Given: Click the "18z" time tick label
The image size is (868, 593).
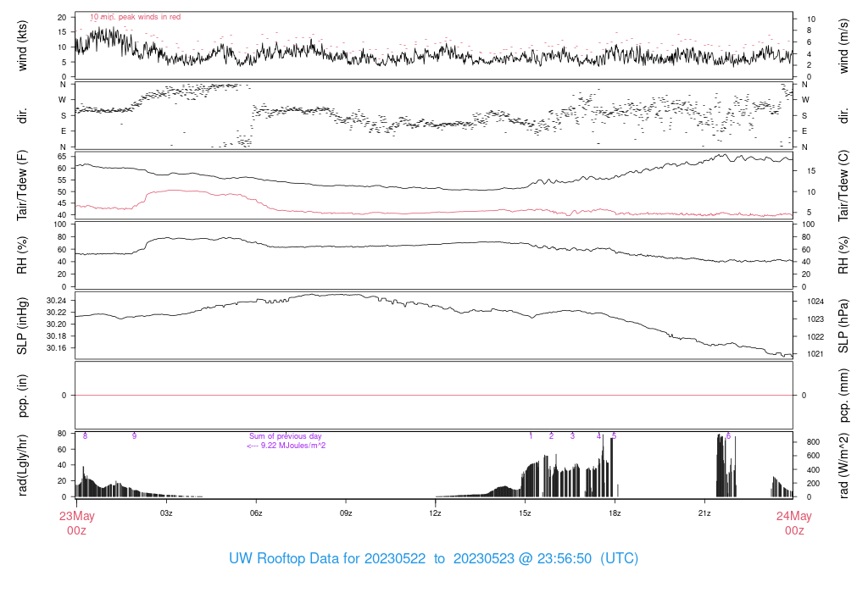Looking at the screenshot, I should pyautogui.click(x=615, y=513).
